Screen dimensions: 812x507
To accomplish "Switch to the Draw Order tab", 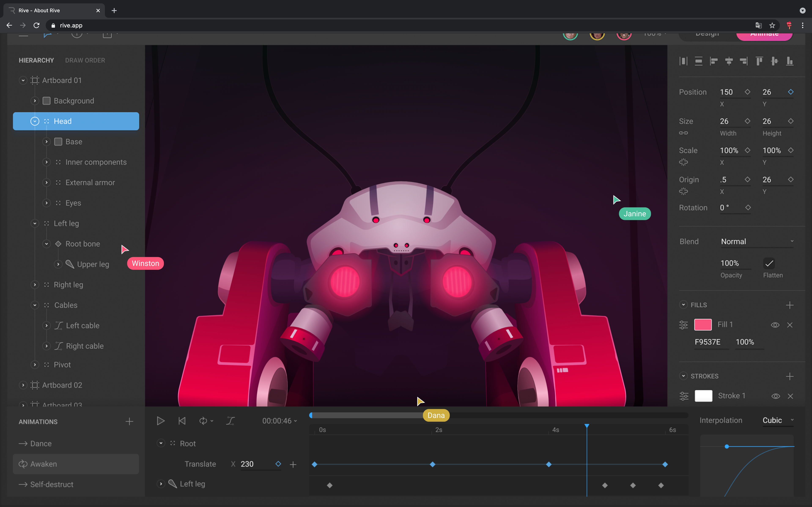I will (x=85, y=60).
